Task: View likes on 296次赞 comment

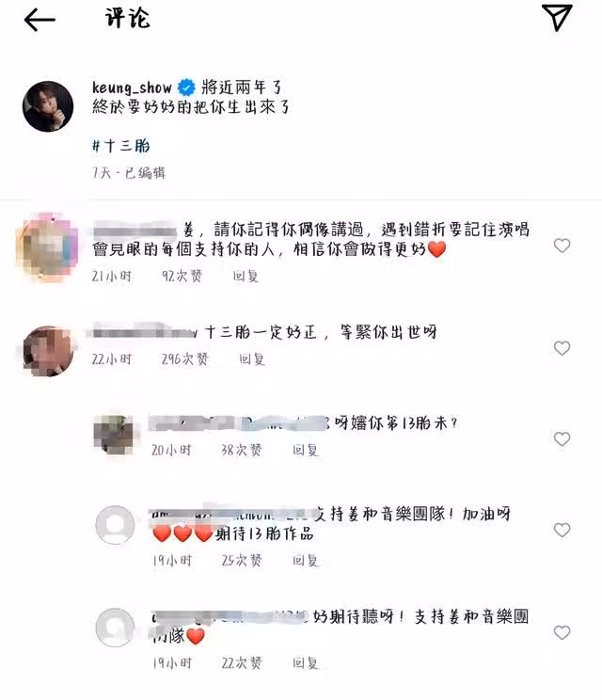Action: point(184,358)
